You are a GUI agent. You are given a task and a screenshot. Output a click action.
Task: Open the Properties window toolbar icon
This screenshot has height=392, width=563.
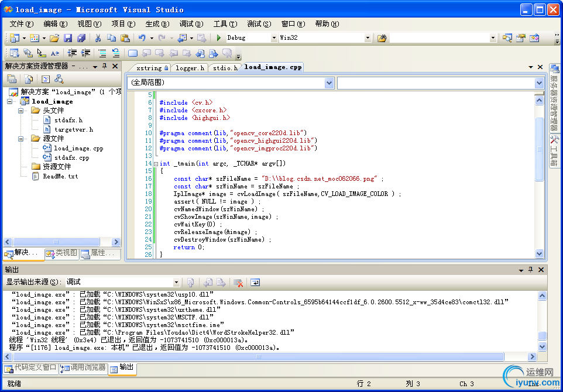[521, 37]
